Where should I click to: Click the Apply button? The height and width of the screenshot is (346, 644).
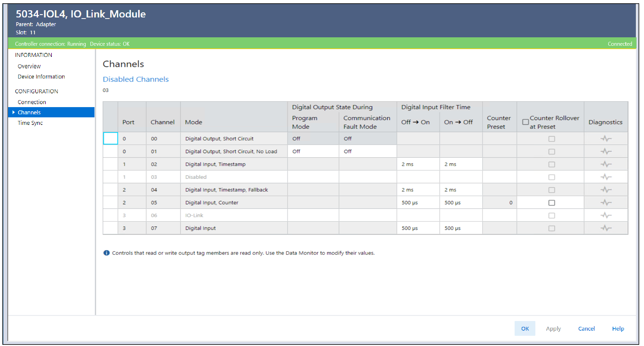point(553,329)
